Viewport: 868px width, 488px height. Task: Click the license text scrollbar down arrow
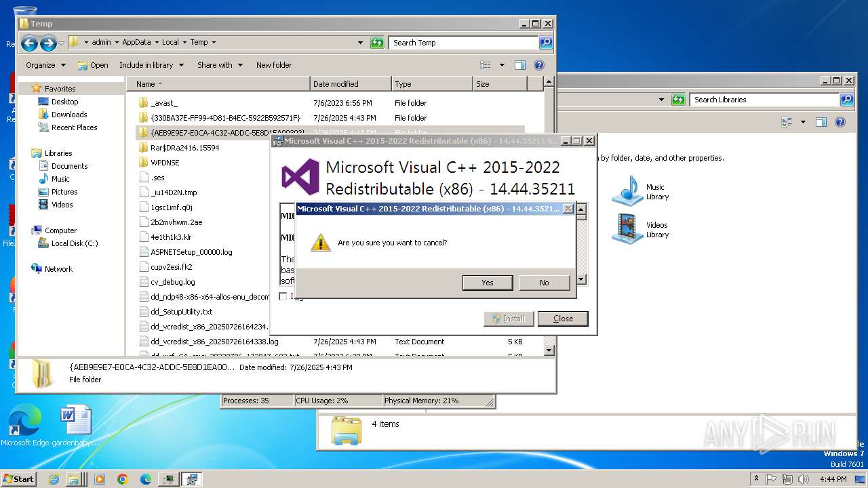point(581,279)
